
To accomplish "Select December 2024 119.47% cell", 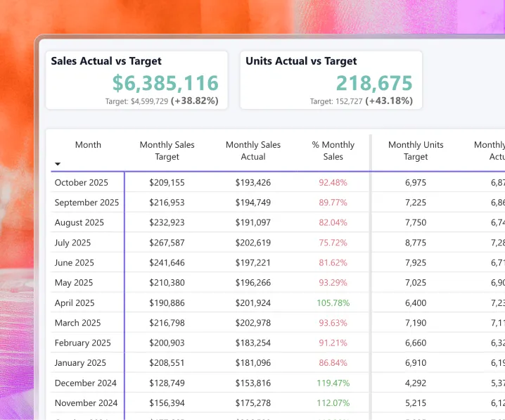I will click(333, 383).
